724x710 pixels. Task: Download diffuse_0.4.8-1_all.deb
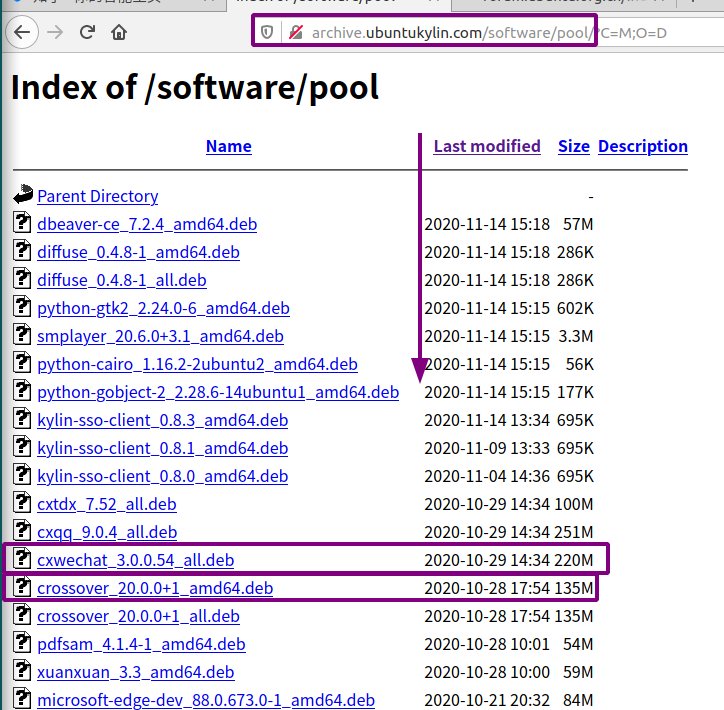pyautogui.click(x=121, y=280)
